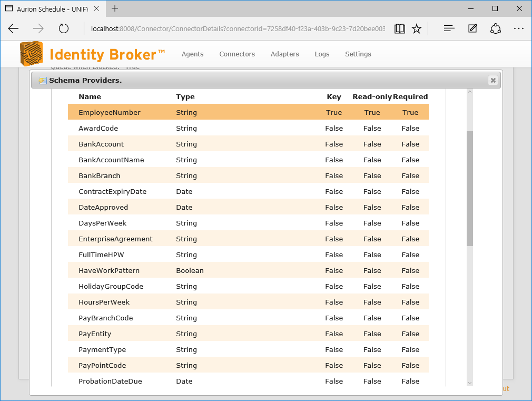Select the BankAccountName field name
The height and width of the screenshot is (401, 532).
pos(111,160)
